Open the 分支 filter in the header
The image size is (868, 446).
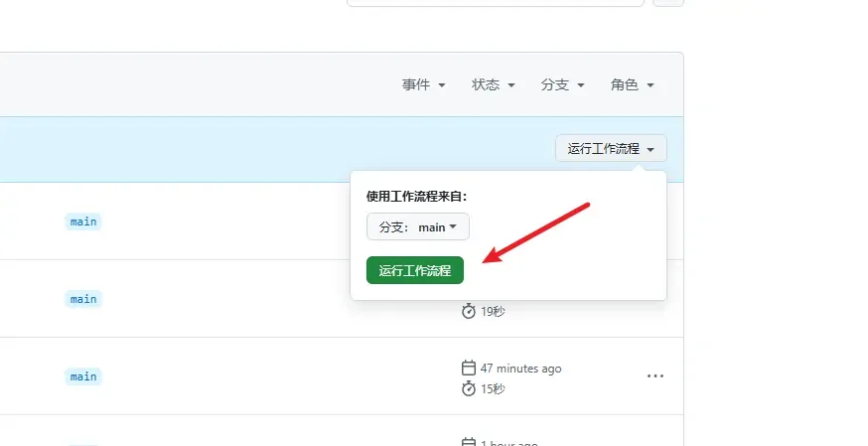pos(562,85)
